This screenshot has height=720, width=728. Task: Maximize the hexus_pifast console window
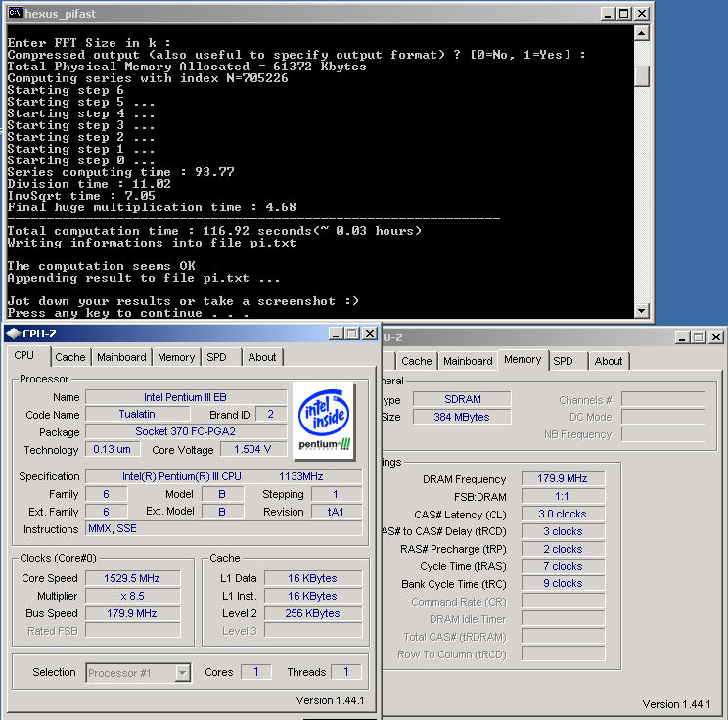[x=623, y=14]
